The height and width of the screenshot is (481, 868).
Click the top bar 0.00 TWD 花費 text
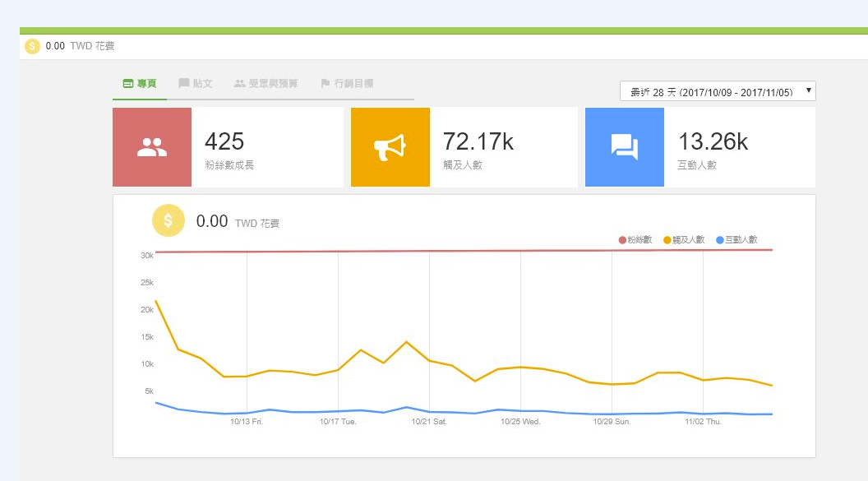[x=80, y=46]
